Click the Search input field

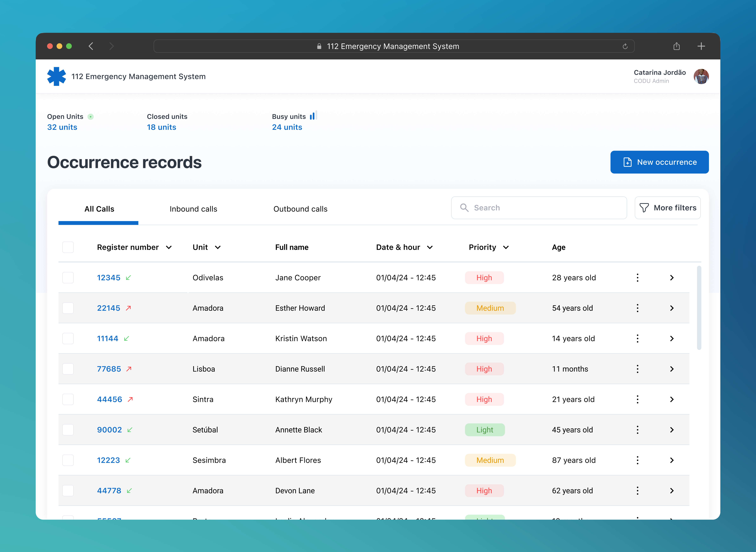[x=539, y=208]
